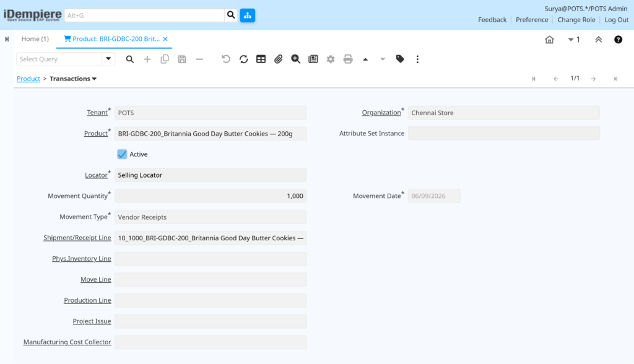Click the Shipment/Receipt Line label link
Viewport: 634px width, 364px height.
point(77,238)
